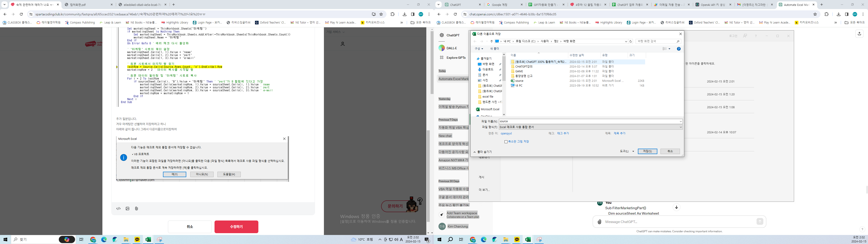The image size is (868, 244).
Task: Toggle the side panel icon in Sparta browser
Action: [413, 14]
